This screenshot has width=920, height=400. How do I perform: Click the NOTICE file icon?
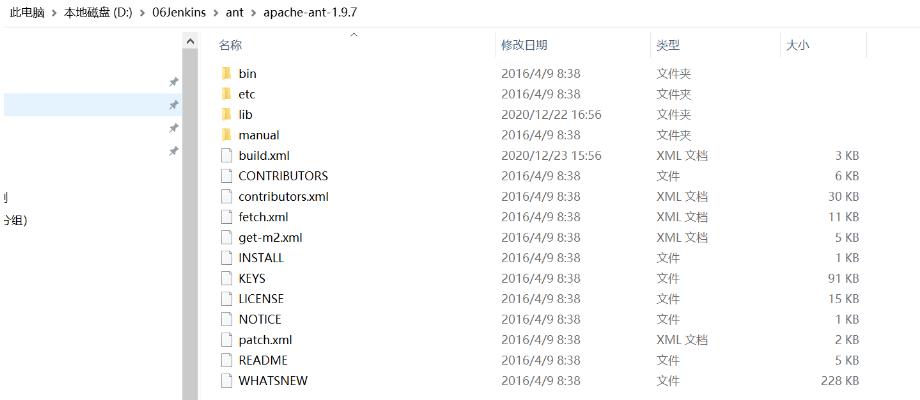coord(227,319)
